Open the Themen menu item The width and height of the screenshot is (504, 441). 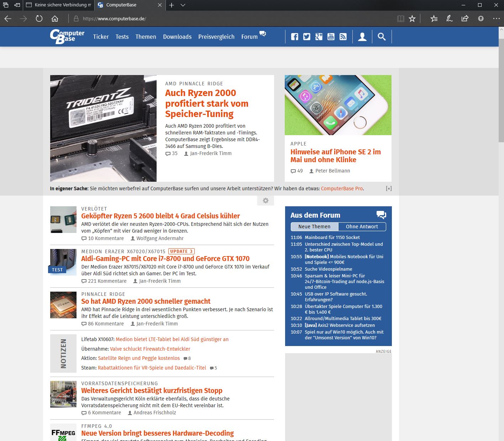pyautogui.click(x=146, y=37)
